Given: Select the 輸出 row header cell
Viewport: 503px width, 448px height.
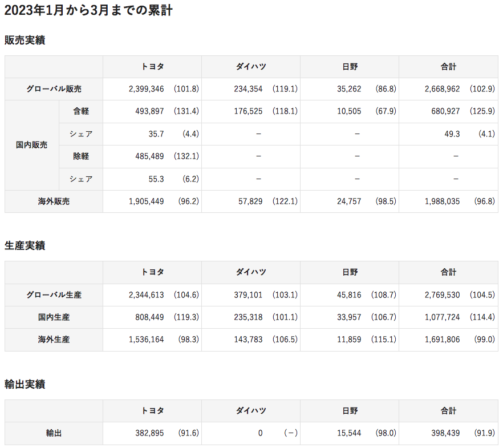Looking at the screenshot, I should 54,434.
